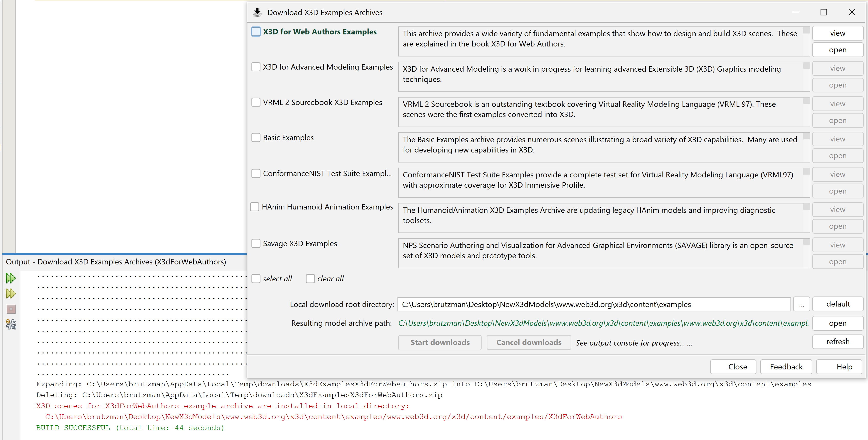Image resolution: width=868 pixels, height=440 pixels.
Task: Open the Feedback button
Action: click(786, 367)
